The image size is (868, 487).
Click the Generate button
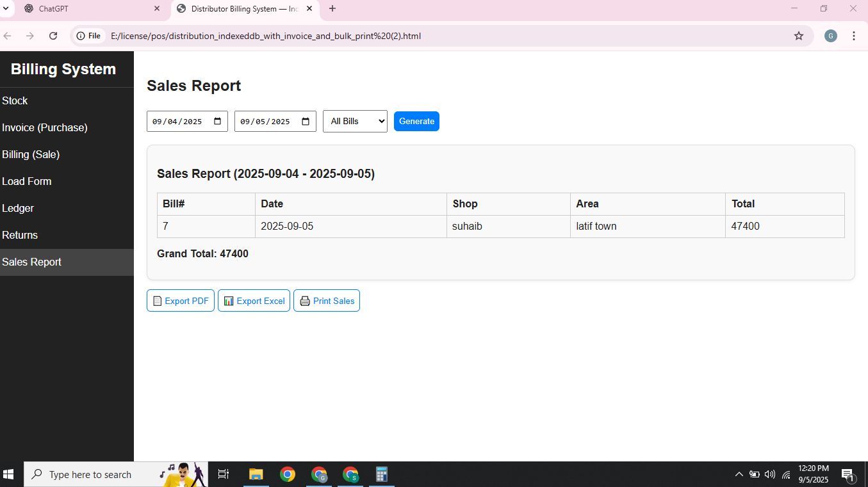[x=416, y=121]
